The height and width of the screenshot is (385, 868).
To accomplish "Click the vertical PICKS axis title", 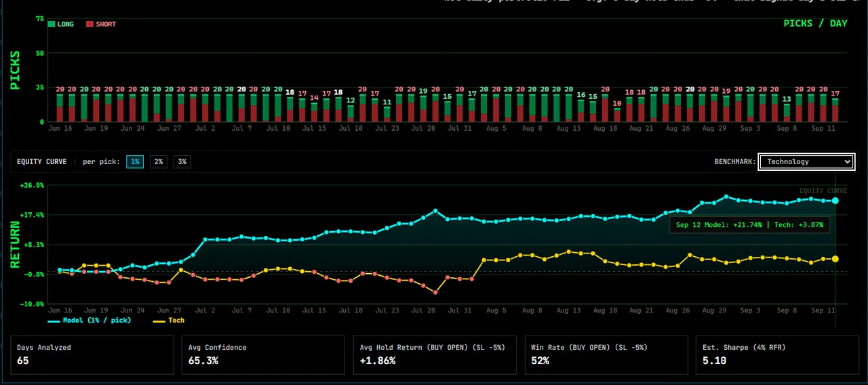I will pos(15,70).
